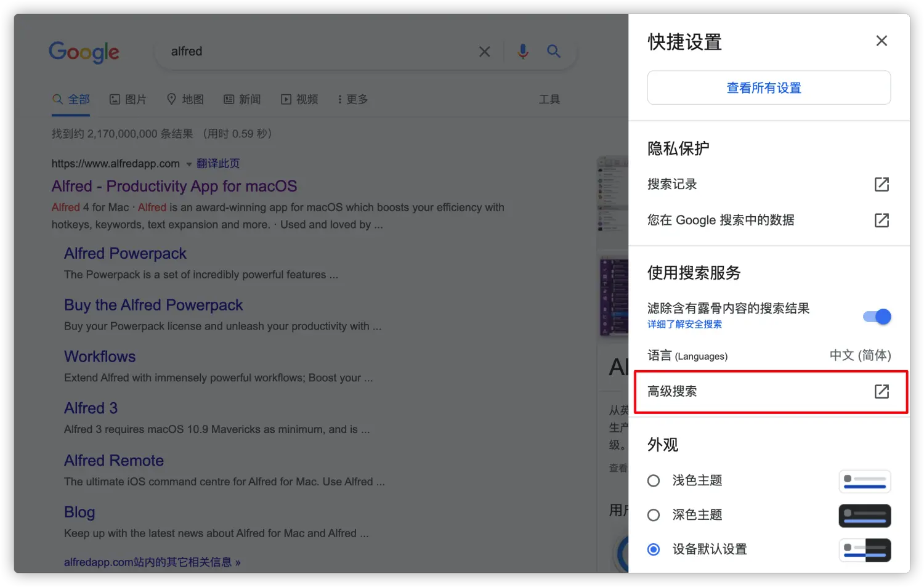Clear the search box with X icon

point(485,52)
